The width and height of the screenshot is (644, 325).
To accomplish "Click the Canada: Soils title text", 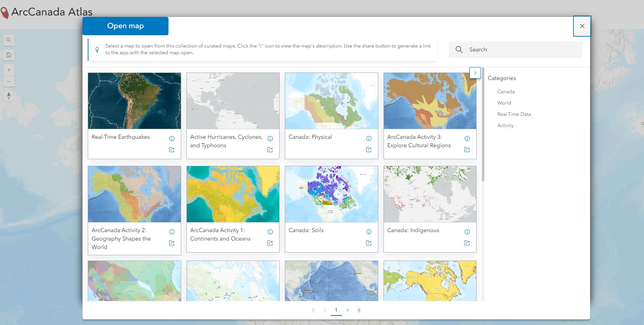I will [306, 230].
